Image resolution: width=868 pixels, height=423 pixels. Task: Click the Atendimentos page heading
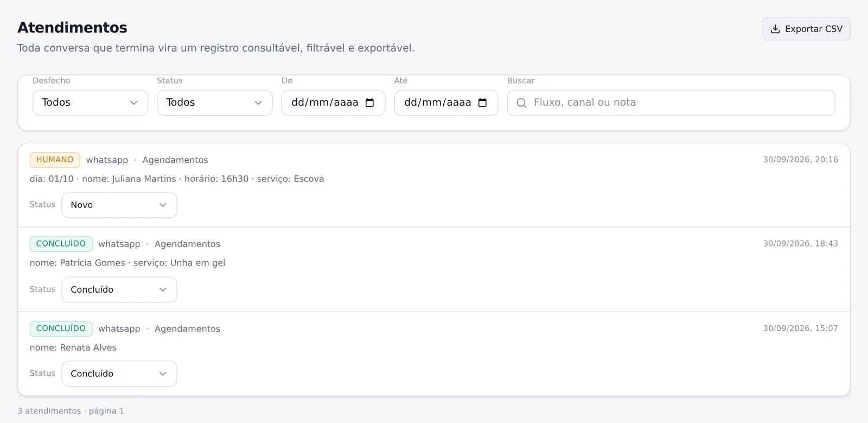pos(72,28)
